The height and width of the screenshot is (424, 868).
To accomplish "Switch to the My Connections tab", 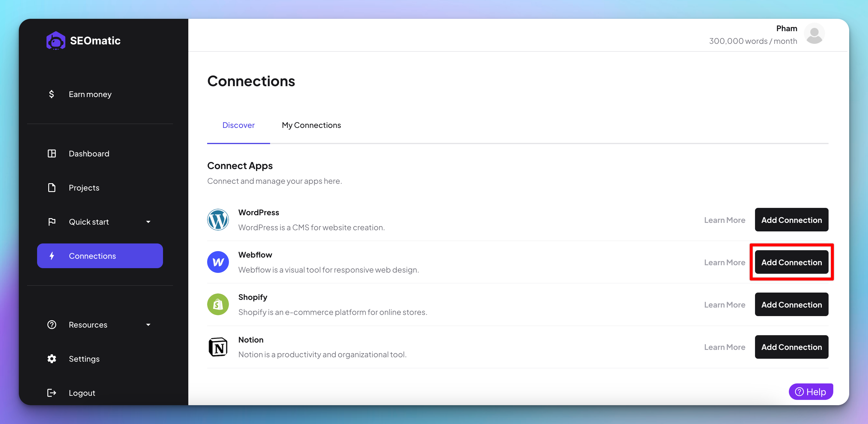I will point(311,125).
